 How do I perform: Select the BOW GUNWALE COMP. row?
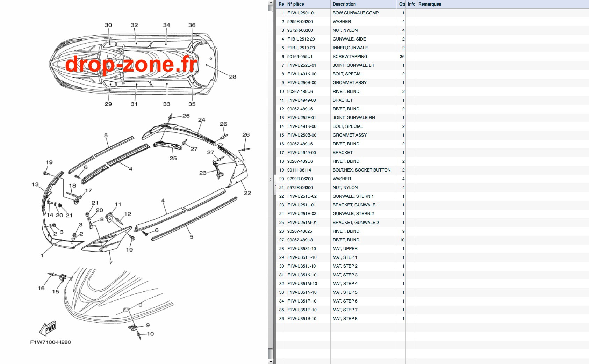click(x=432, y=13)
